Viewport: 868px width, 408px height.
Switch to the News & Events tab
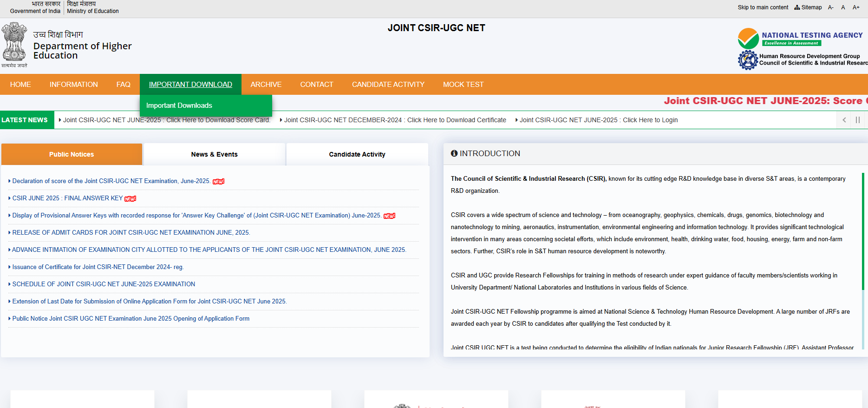[214, 154]
